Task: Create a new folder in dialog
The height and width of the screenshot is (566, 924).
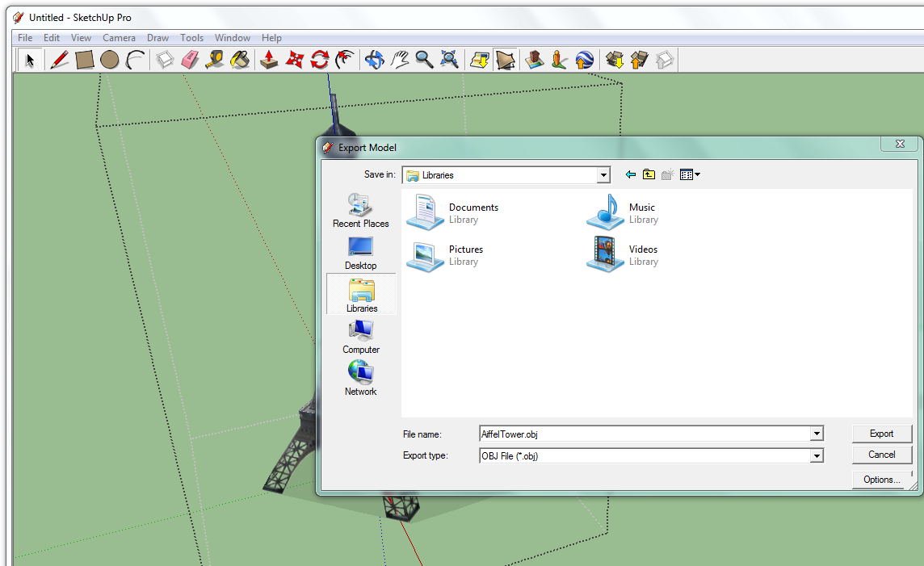Action: point(667,175)
